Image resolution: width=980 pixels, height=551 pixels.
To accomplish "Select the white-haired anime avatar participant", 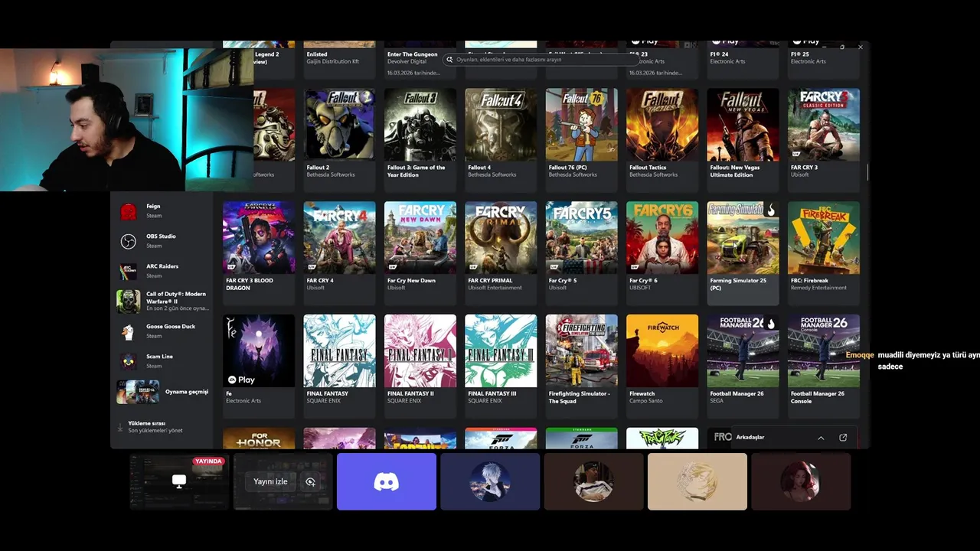I will 490,481.
